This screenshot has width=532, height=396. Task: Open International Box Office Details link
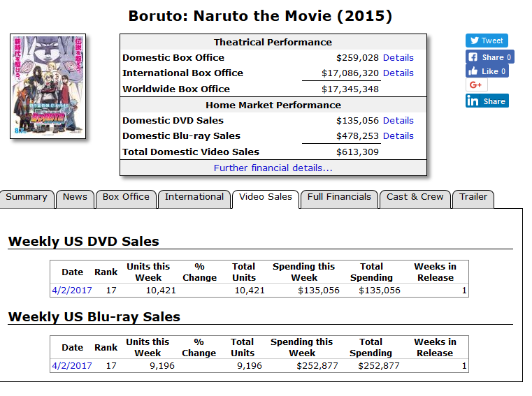click(398, 73)
